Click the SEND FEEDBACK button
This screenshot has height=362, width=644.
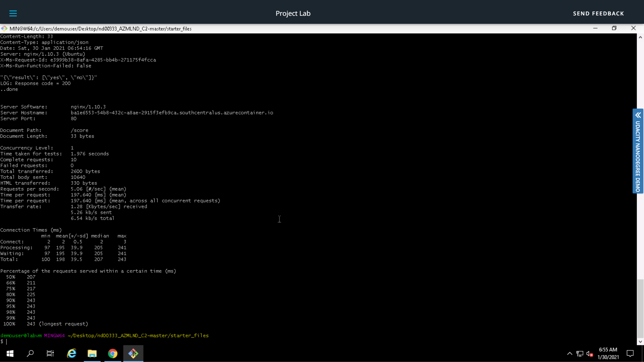598,13
